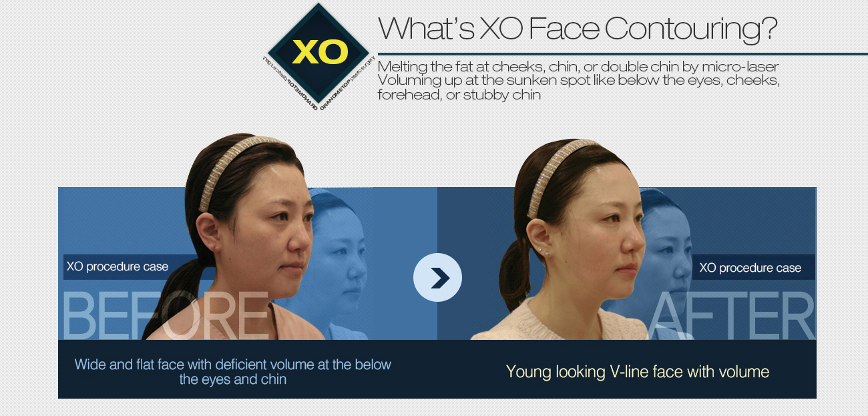Open the "What's XO Face Contouring?" heading
This screenshot has width=868, height=416.
click(578, 29)
